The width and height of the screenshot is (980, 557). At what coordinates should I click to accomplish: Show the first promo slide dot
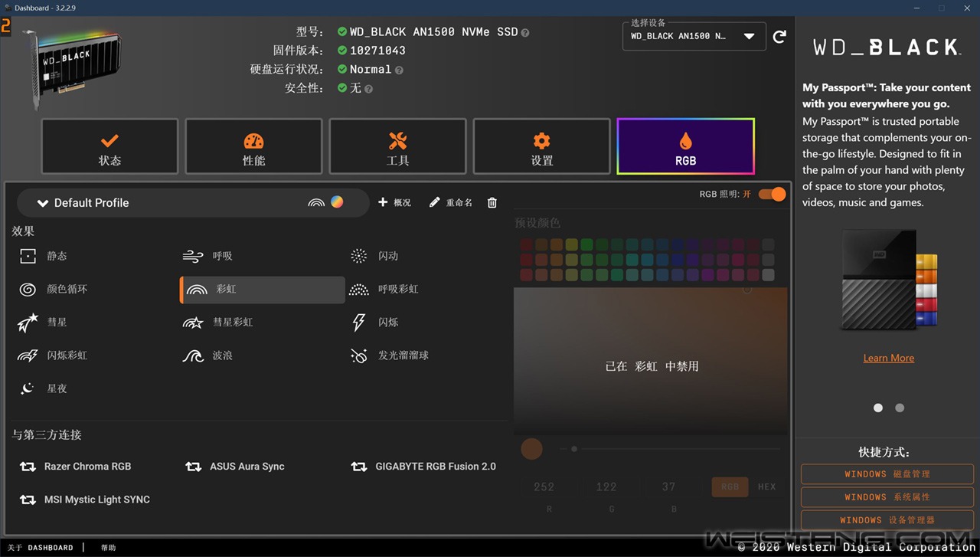coord(878,408)
